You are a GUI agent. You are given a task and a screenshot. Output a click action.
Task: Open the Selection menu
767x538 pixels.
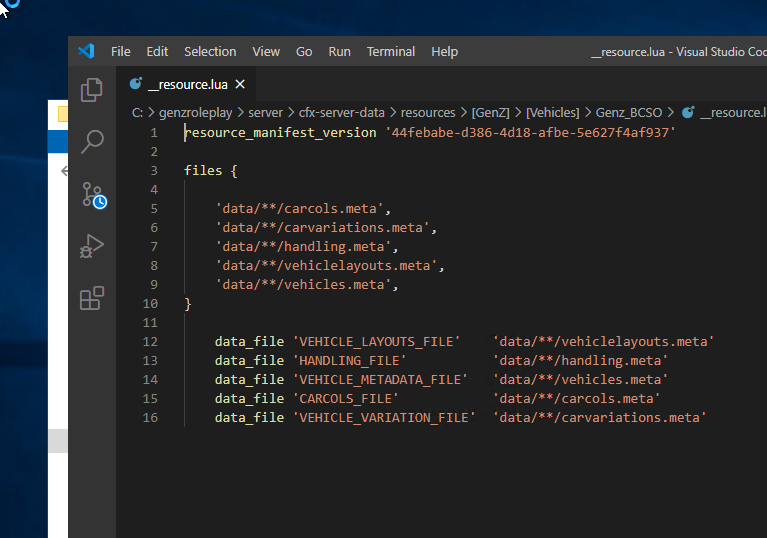(210, 51)
